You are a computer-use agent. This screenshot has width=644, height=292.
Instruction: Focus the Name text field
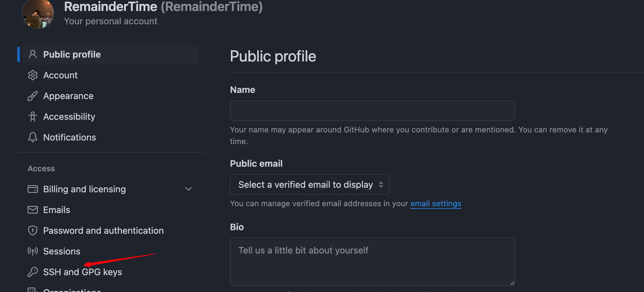[372, 111]
